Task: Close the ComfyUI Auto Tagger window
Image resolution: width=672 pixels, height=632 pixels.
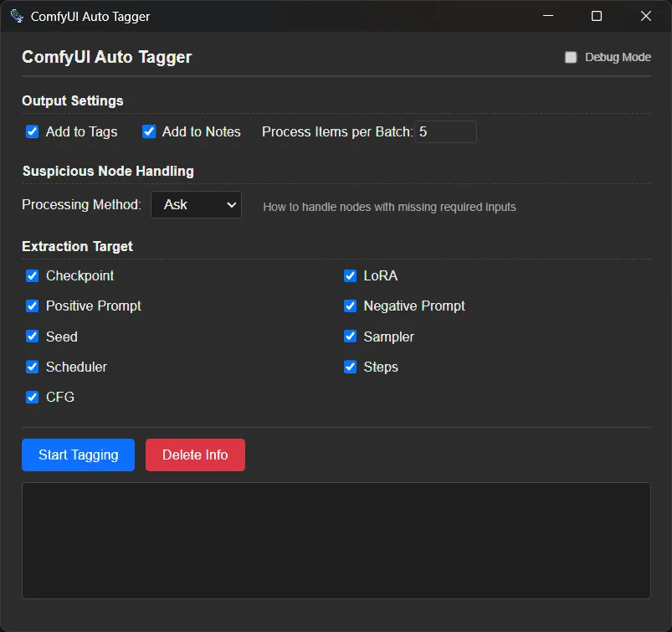Action: 645,16
